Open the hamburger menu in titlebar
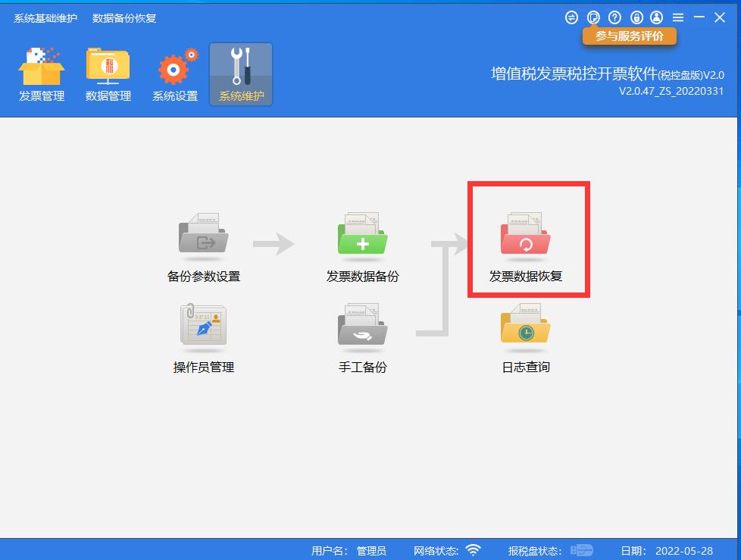This screenshot has width=741, height=560. click(680, 17)
